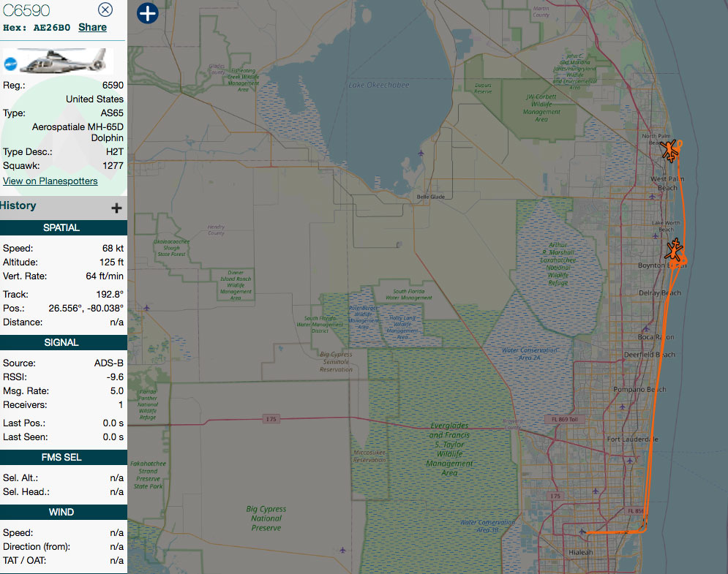Click the country text United States
This screenshot has width=728, height=574.
click(x=94, y=99)
